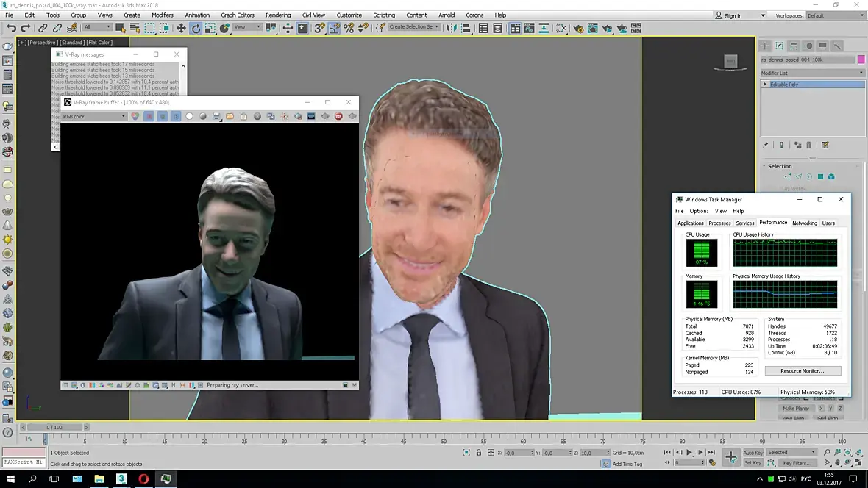The image size is (868, 488).
Task: Open the Modifiers menu
Action: point(162,15)
